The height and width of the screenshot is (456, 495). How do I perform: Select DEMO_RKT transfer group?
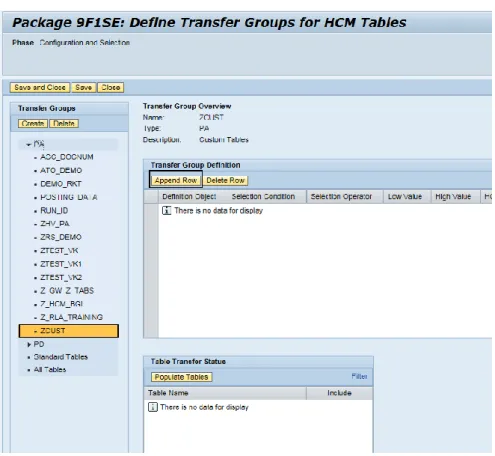click(61, 184)
